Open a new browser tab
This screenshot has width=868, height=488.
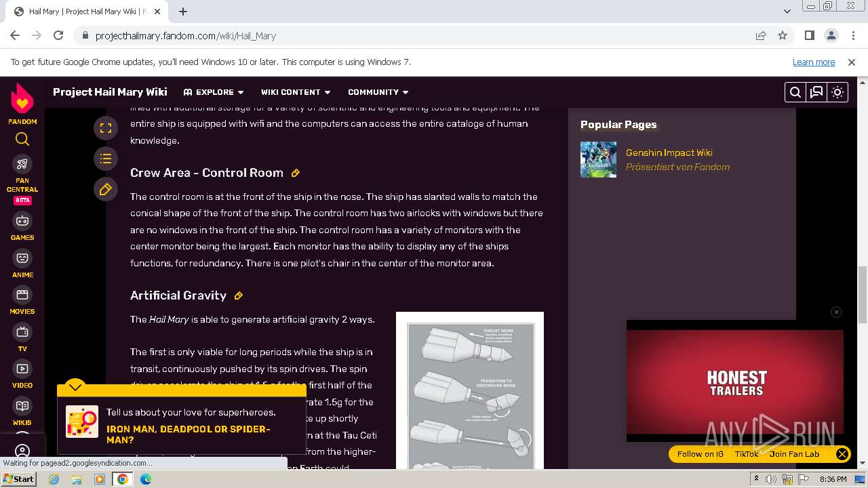183,12
